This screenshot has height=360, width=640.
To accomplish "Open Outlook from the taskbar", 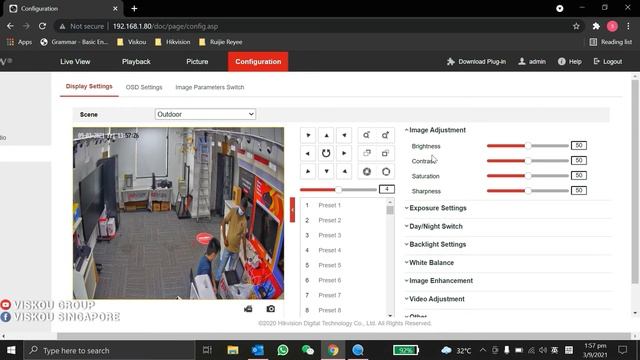I will [x=258, y=350].
